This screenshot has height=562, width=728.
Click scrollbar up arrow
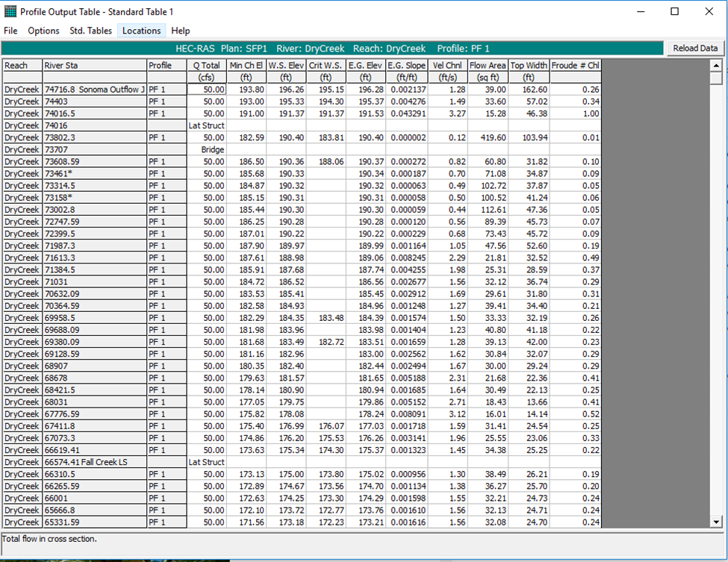(x=716, y=66)
